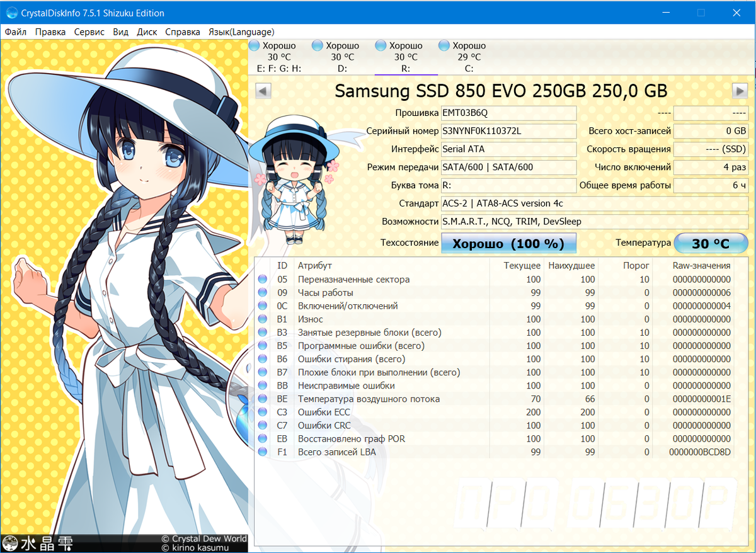
Task: Click the drive letter field R:
Action: click(508, 186)
